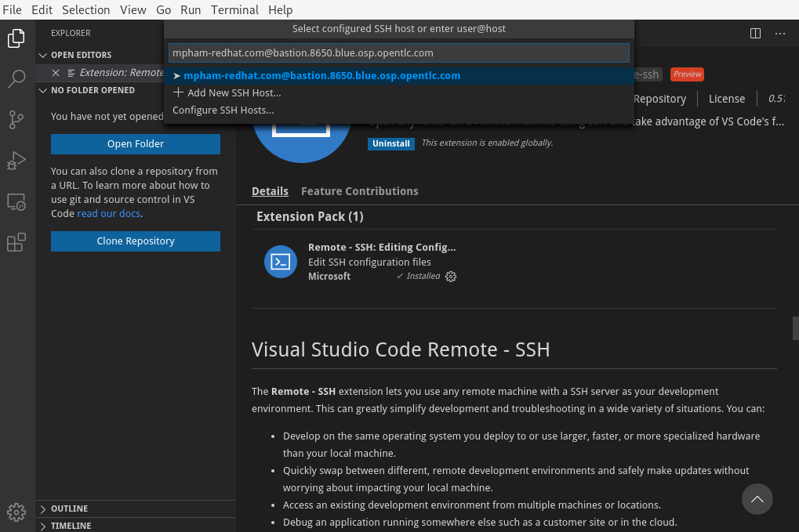Collapse the Open Editors section

coord(43,55)
